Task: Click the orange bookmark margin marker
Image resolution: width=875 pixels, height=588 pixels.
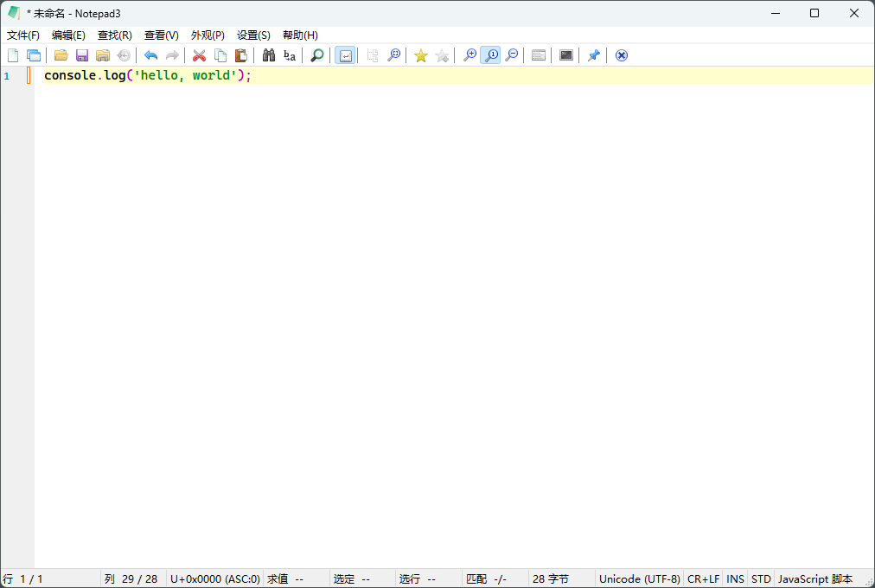Action: [x=29, y=75]
